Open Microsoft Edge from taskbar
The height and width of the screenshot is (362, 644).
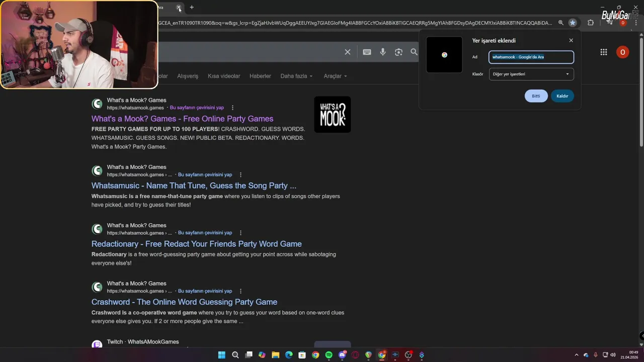tap(289, 355)
